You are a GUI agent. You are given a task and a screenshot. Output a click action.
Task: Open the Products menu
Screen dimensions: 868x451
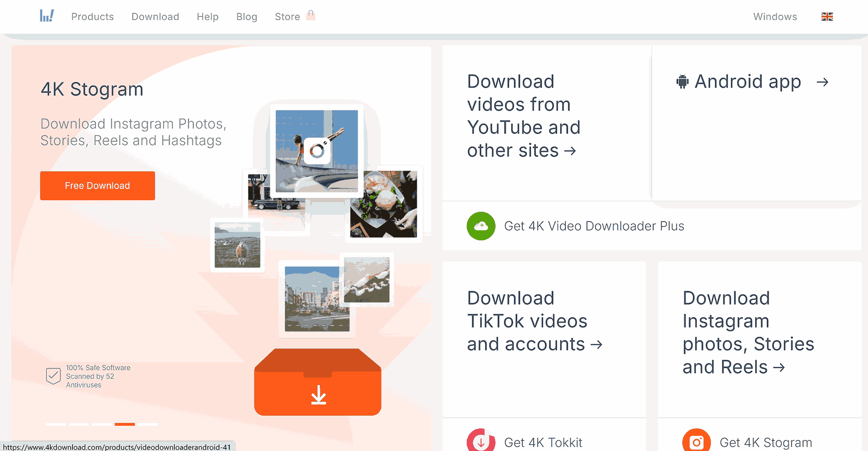coord(92,17)
